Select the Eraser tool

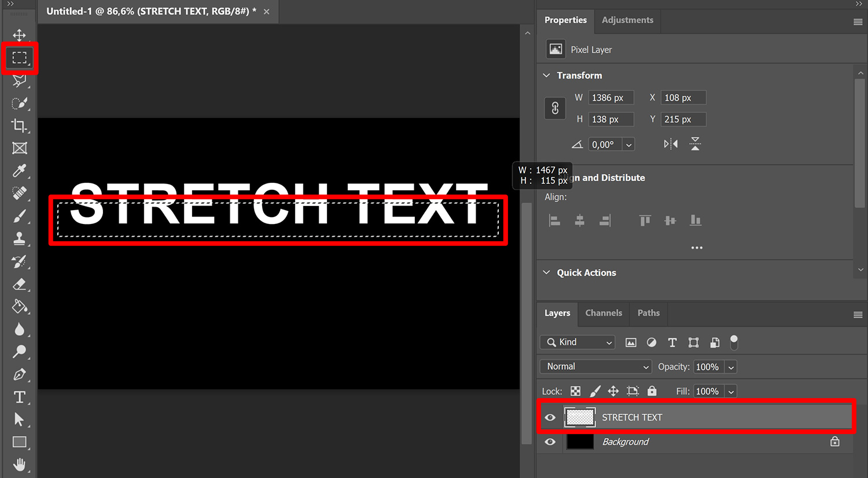click(x=19, y=284)
